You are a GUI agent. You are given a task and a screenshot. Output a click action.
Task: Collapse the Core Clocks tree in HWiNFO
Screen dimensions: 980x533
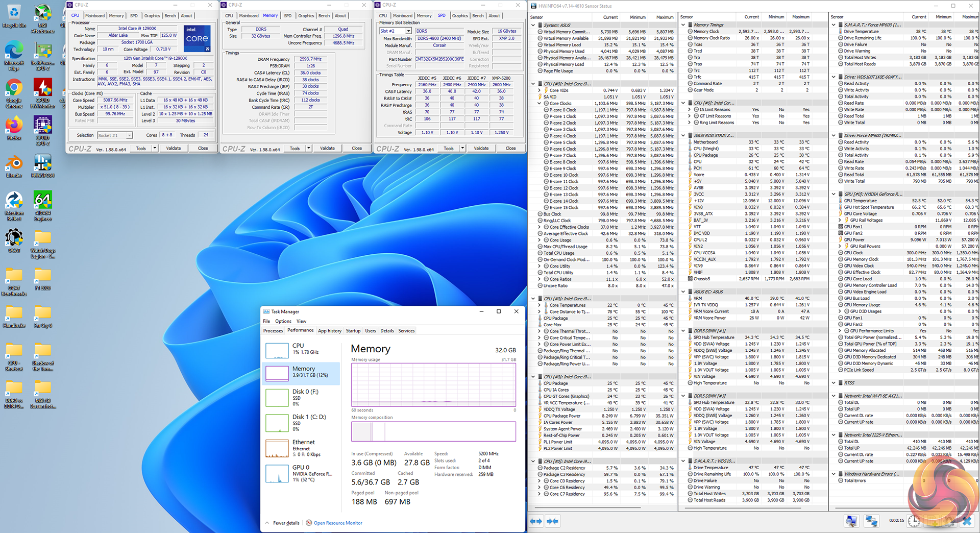[540, 104]
